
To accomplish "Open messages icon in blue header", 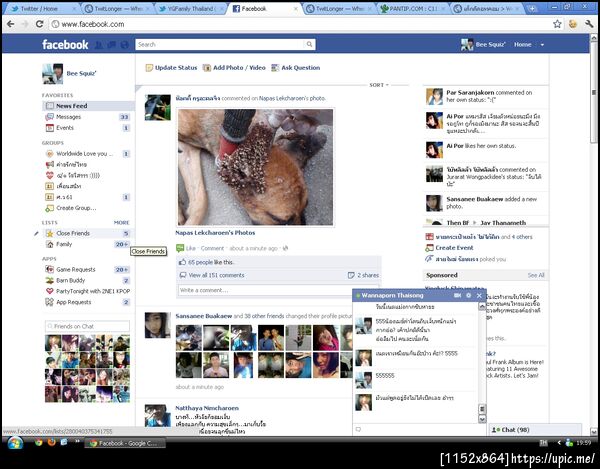I will pos(111,45).
